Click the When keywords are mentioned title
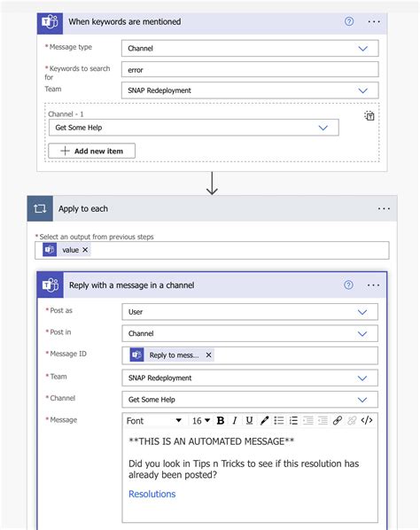This screenshot has height=530, width=420. (x=125, y=21)
